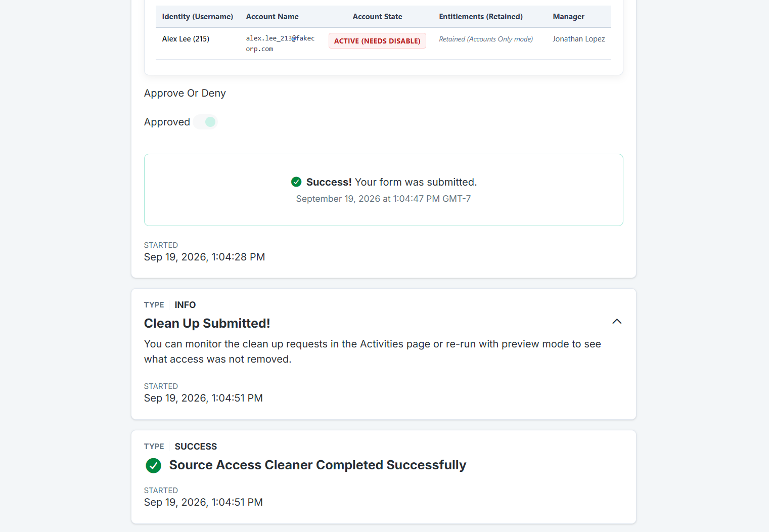Select the Account State column header
This screenshot has height=532, width=769.
click(377, 17)
